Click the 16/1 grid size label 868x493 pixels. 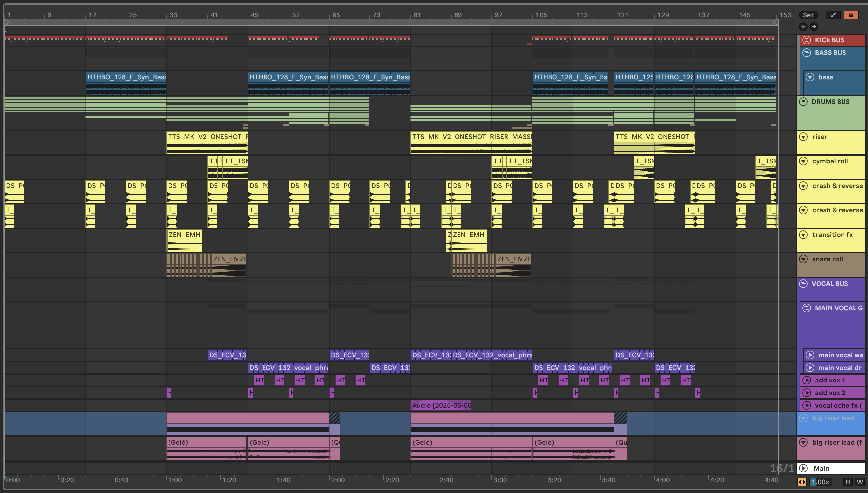point(782,468)
